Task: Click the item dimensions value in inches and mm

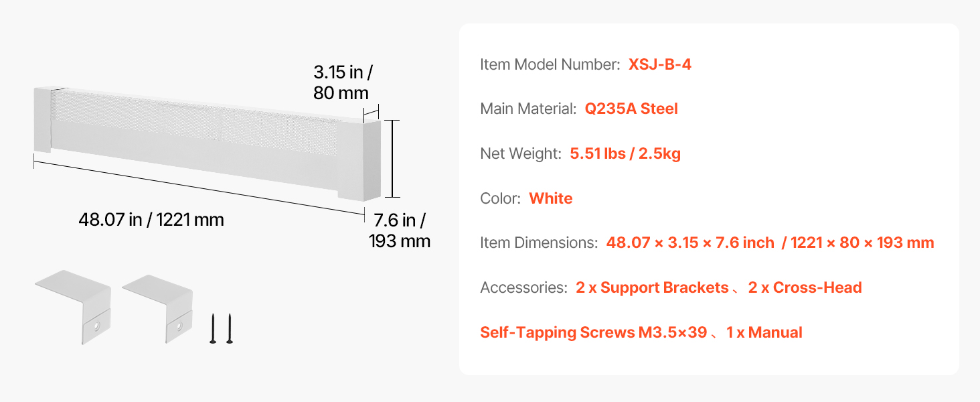Action: (x=770, y=243)
